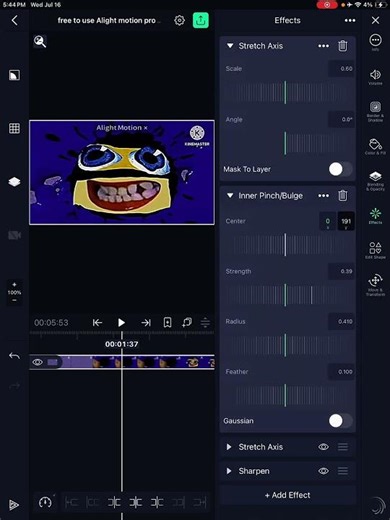Click the loop playback icon

(187, 322)
